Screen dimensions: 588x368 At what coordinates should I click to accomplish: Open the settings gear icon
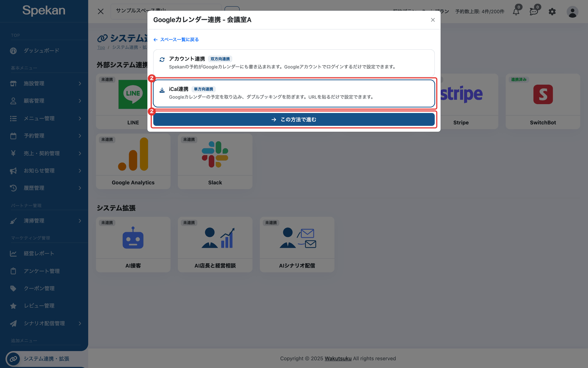[x=552, y=12]
